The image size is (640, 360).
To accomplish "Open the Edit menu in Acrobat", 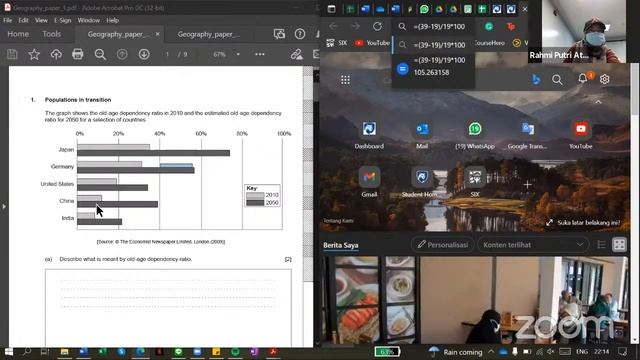I will pyautogui.click(x=23, y=20).
